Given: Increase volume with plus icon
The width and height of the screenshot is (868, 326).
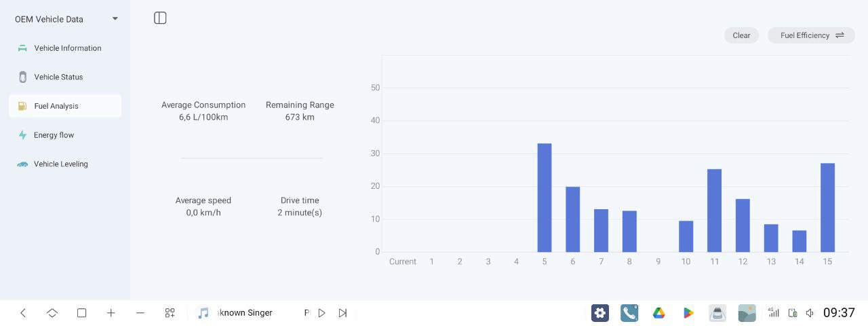Looking at the screenshot, I should [111, 313].
